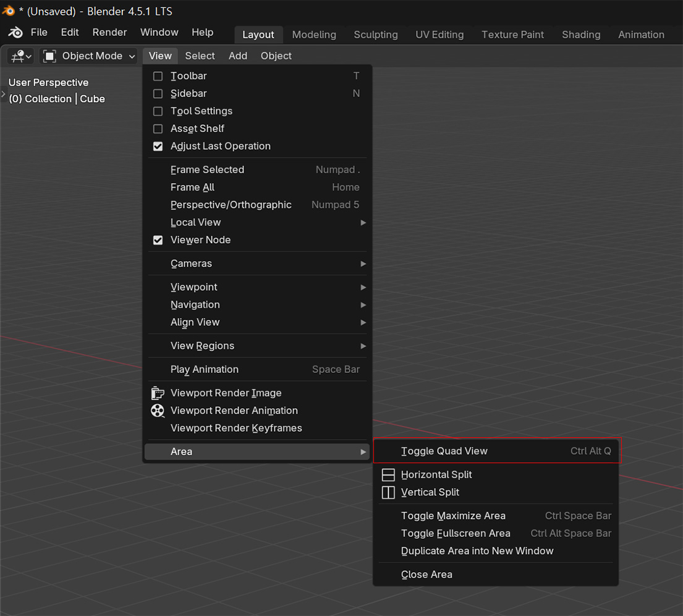Switch to the Sculpting workspace tab
Viewport: 683px width, 616px height.
pos(375,35)
